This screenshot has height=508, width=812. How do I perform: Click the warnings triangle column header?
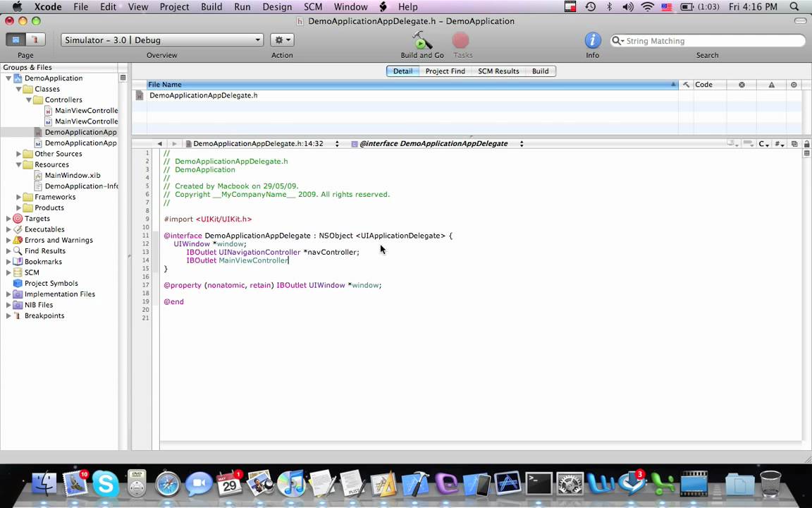[771, 85]
